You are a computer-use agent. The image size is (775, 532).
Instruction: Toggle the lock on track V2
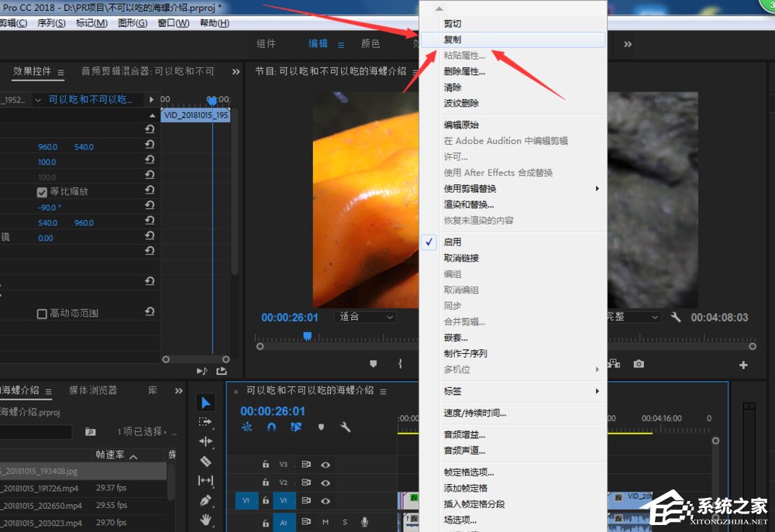tap(266, 482)
